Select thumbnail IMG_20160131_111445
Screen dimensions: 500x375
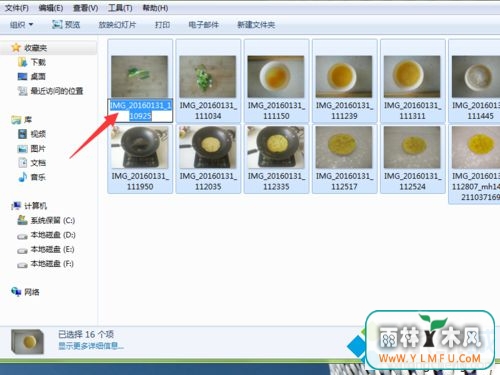tap(476, 76)
